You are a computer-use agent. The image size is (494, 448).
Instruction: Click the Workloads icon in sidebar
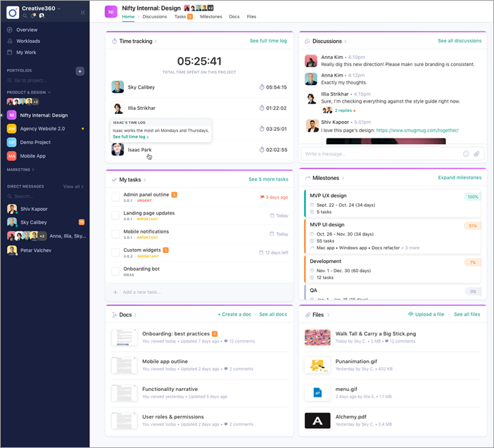10,41
